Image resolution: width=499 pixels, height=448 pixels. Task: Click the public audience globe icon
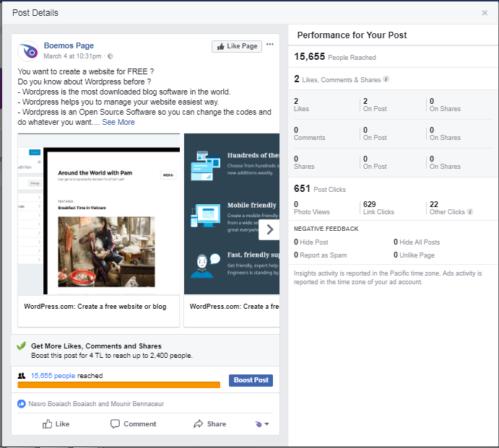(x=110, y=56)
